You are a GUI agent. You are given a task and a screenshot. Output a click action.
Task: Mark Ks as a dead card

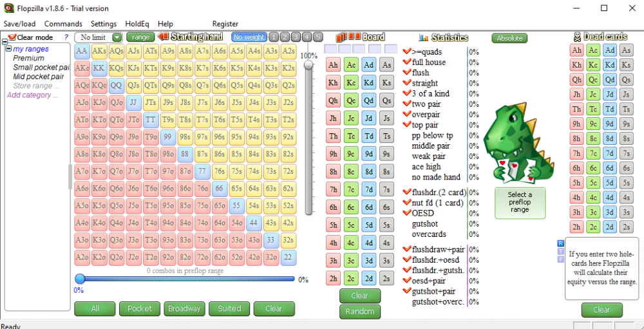(626, 65)
